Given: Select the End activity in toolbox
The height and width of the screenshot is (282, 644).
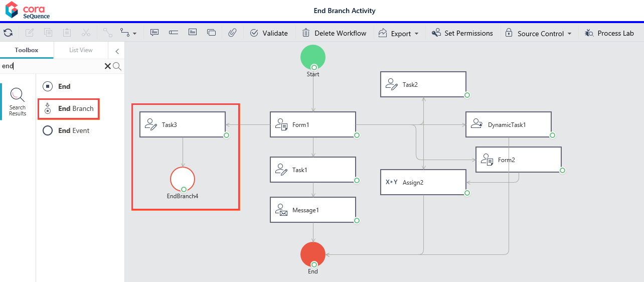Looking at the screenshot, I should click(57, 86).
